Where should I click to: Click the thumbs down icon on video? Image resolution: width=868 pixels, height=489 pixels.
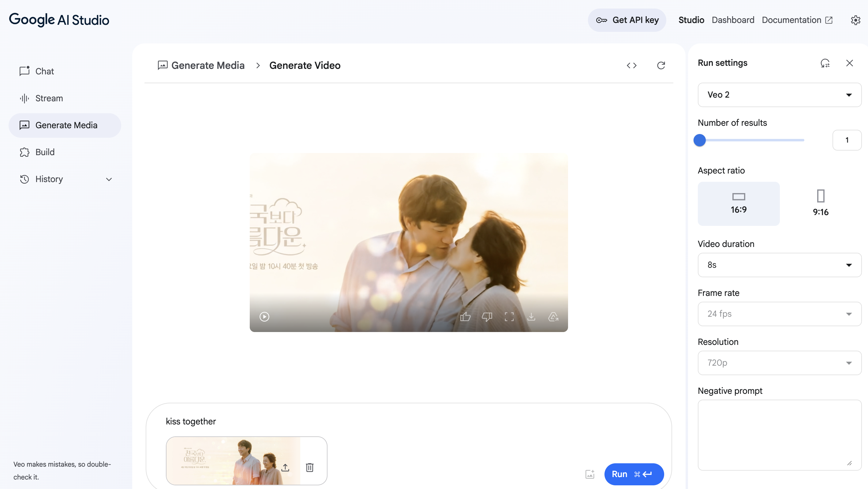click(487, 316)
